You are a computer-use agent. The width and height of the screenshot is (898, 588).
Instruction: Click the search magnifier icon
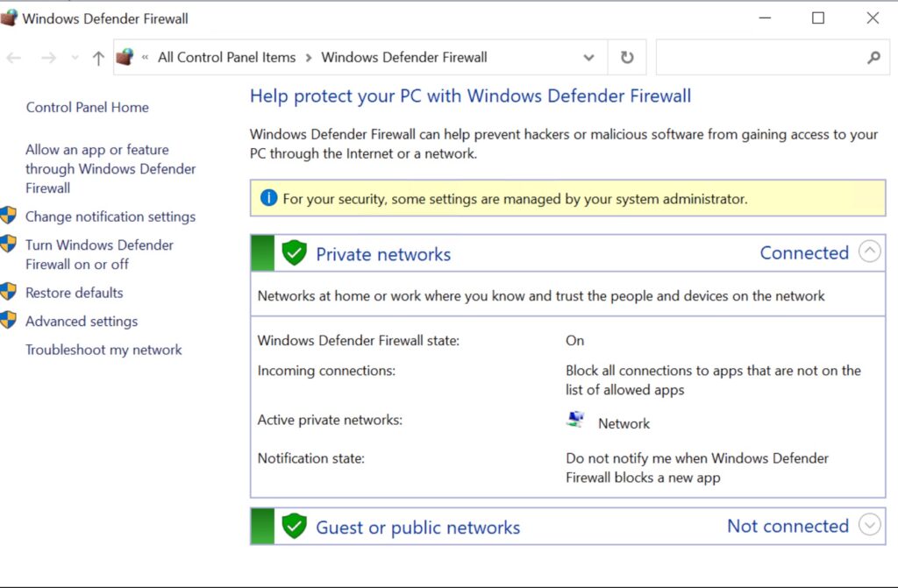click(873, 57)
